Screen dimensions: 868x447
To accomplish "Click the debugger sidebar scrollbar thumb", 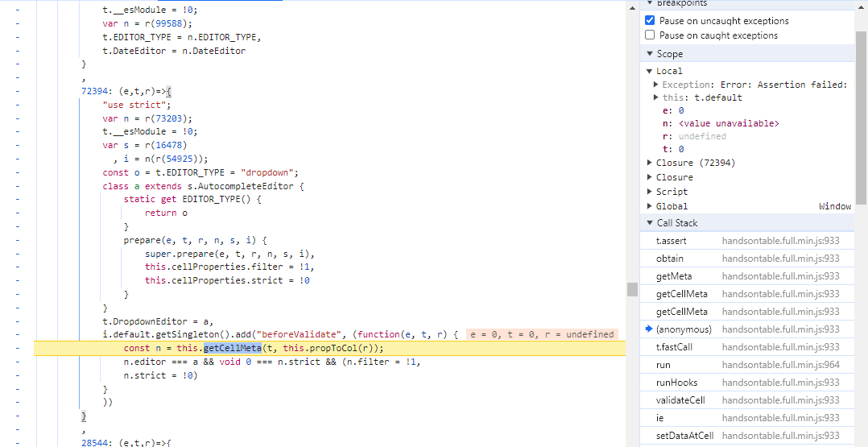I will click(x=861, y=118).
